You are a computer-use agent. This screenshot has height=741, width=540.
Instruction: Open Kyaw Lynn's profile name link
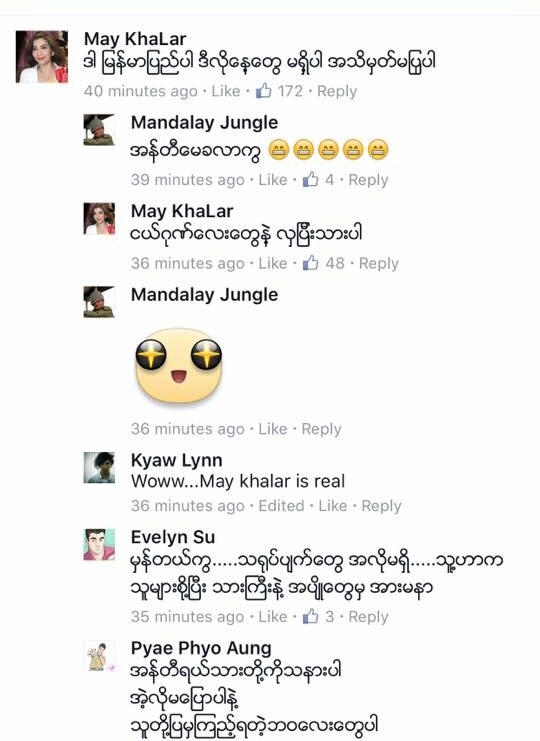tap(177, 460)
